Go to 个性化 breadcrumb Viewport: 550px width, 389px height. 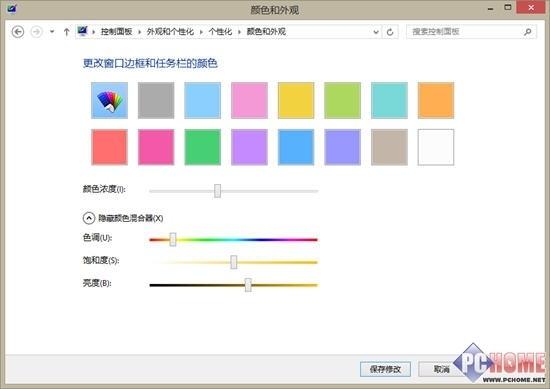click(220, 32)
